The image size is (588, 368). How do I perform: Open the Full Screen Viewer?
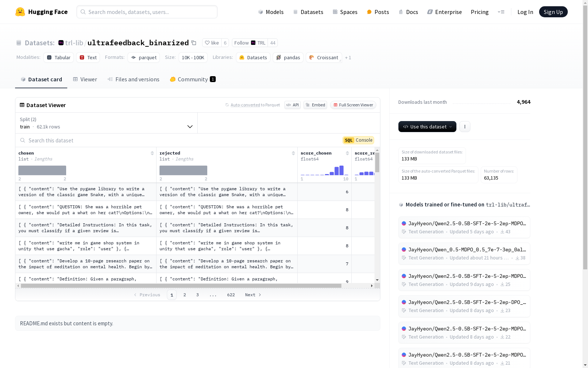point(353,105)
